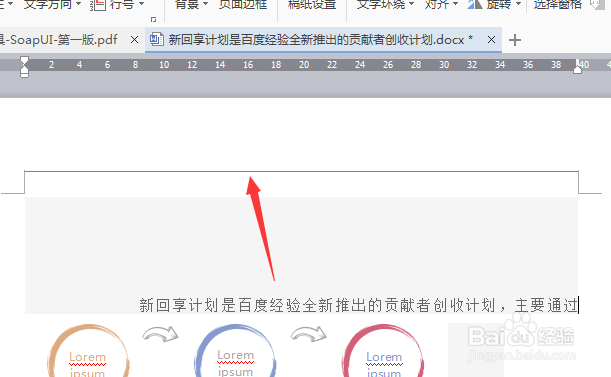
Task: Select the red Lorem ipsum circle
Action: 383,351
